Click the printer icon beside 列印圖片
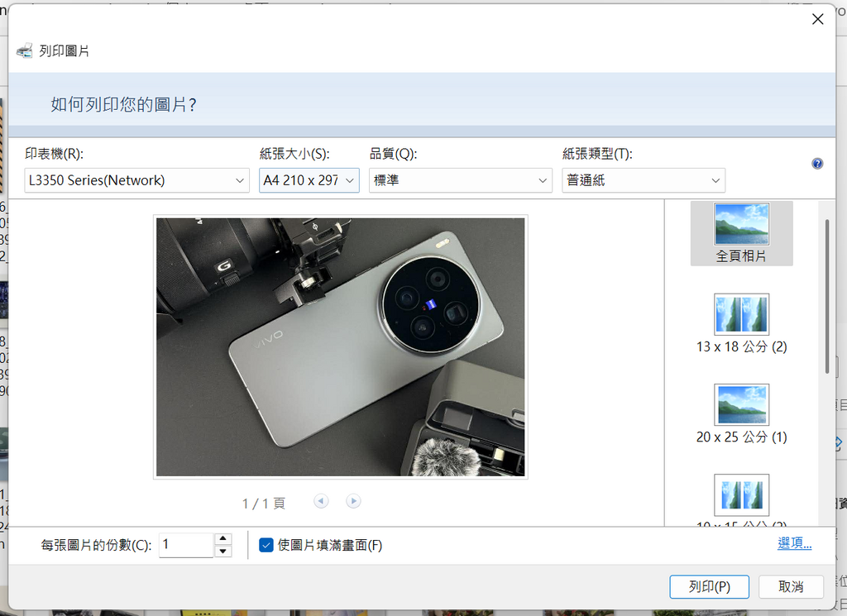Image resolution: width=847 pixels, height=616 pixels. click(24, 50)
